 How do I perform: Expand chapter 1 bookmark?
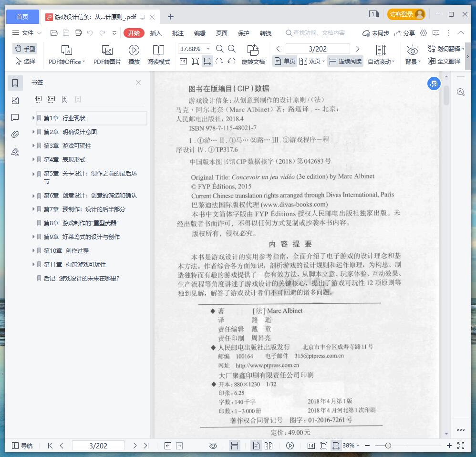click(33, 118)
